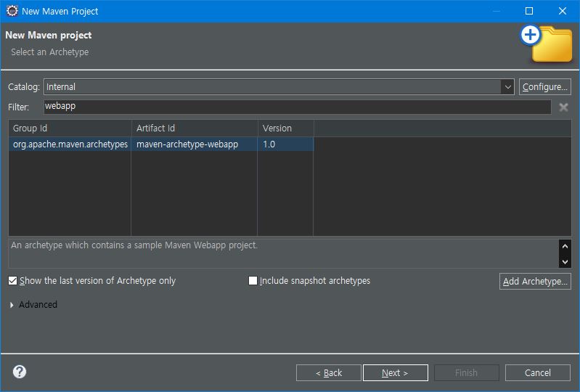
Task: Expand the Advanced section
Action: tap(12, 305)
